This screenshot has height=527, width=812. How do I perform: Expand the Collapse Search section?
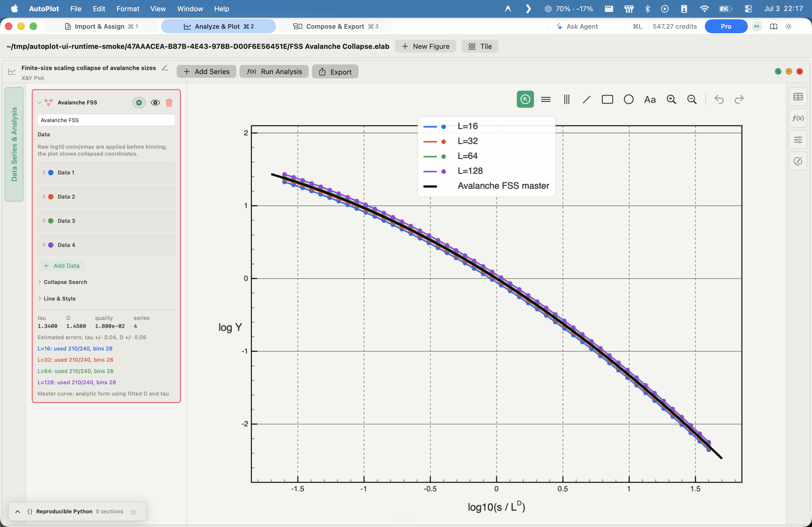(39, 282)
